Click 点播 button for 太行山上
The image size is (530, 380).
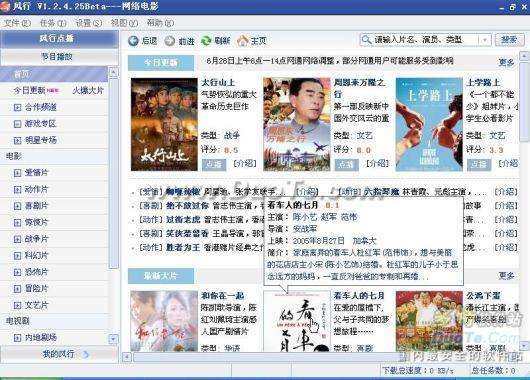coord(214,164)
